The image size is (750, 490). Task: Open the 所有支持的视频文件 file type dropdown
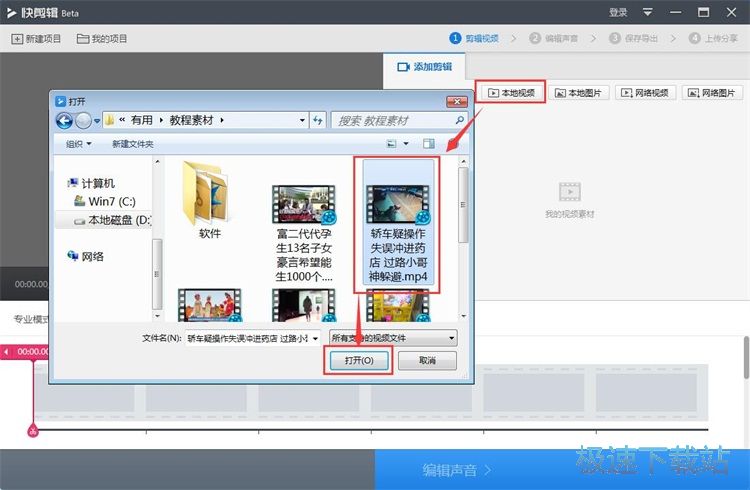[x=393, y=338]
